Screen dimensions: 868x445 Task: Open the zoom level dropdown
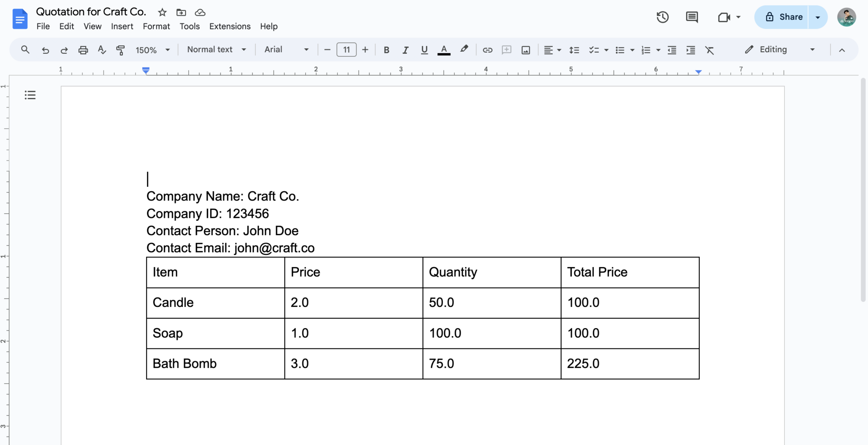pyautogui.click(x=152, y=50)
